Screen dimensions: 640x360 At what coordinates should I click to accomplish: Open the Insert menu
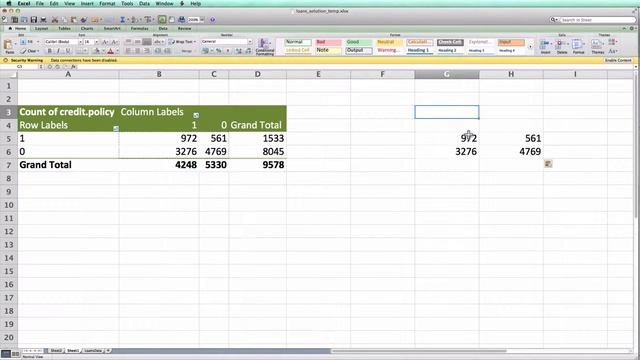(87, 3)
